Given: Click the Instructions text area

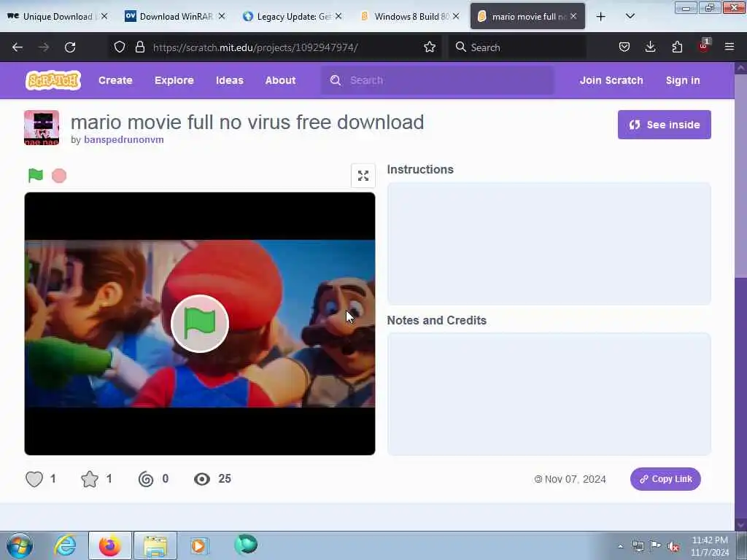Looking at the screenshot, I should pyautogui.click(x=549, y=244).
